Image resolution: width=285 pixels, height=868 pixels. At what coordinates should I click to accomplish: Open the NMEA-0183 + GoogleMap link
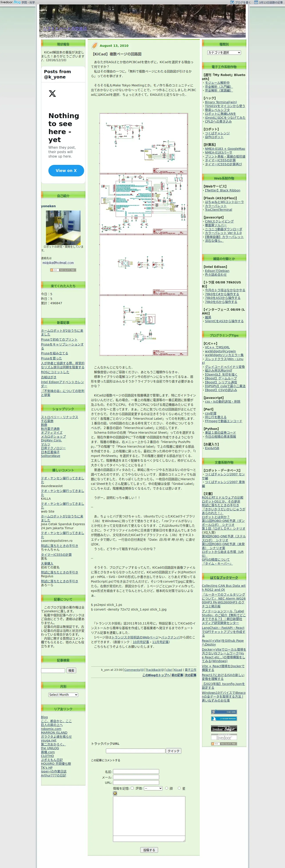pos(225,149)
